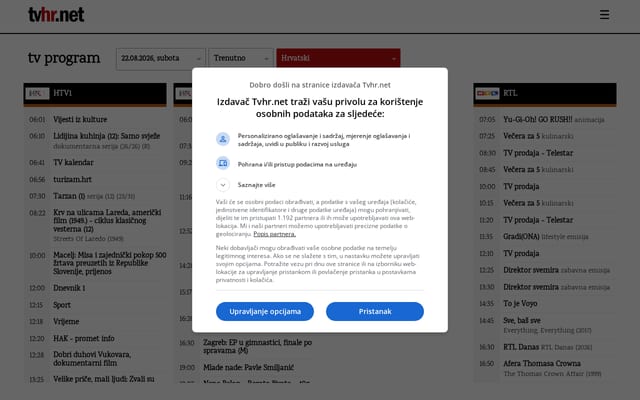The image size is (640, 400).
Task: Select TV prodaja - Telestar at 11:20
Action: [538, 220]
